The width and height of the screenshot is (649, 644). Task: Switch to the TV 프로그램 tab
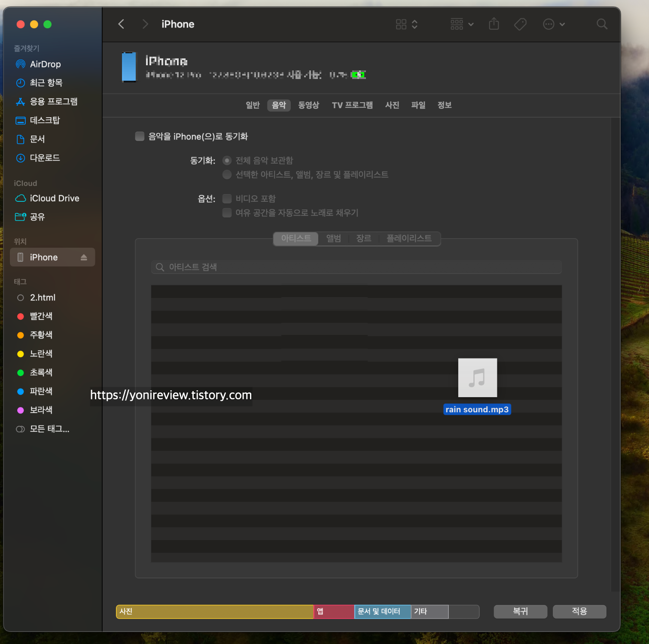click(x=352, y=105)
